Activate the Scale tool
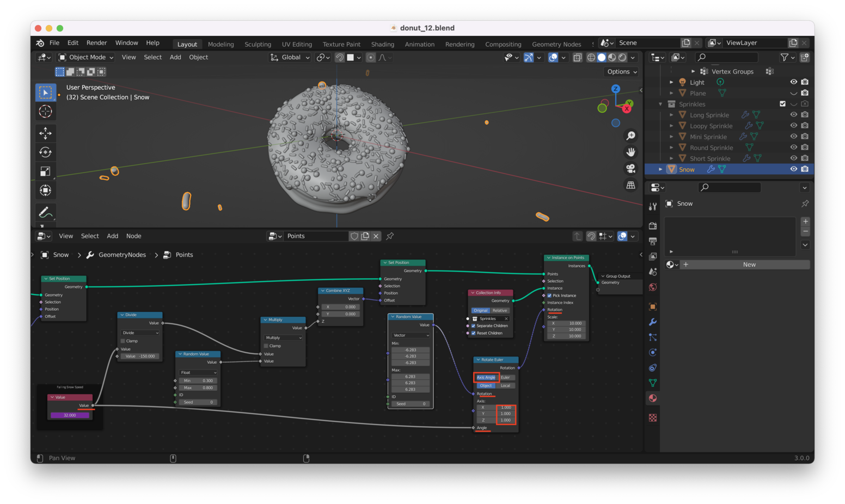 [x=45, y=171]
